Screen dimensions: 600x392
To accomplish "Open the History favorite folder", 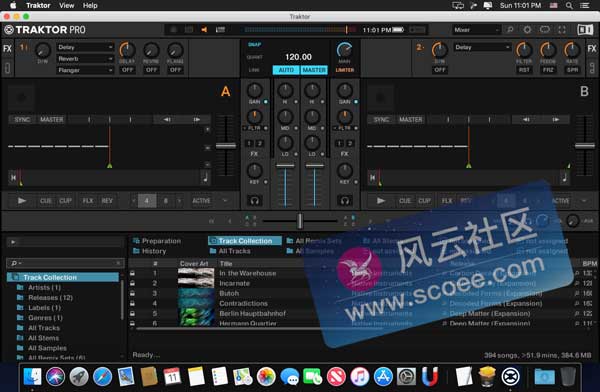I will [x=150, y=251].
